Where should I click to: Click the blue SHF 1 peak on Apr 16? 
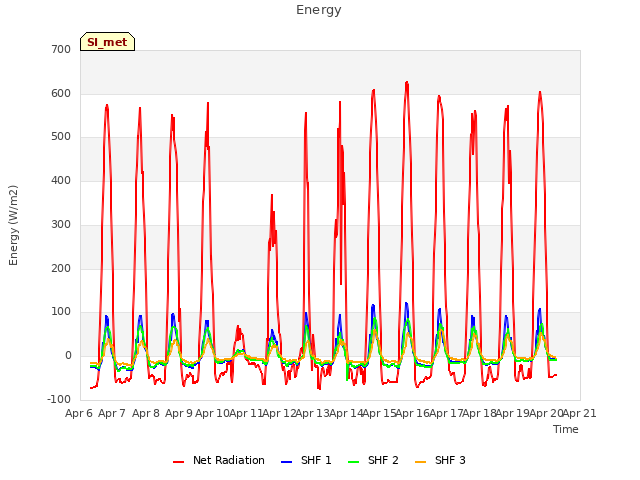[406, 303]
